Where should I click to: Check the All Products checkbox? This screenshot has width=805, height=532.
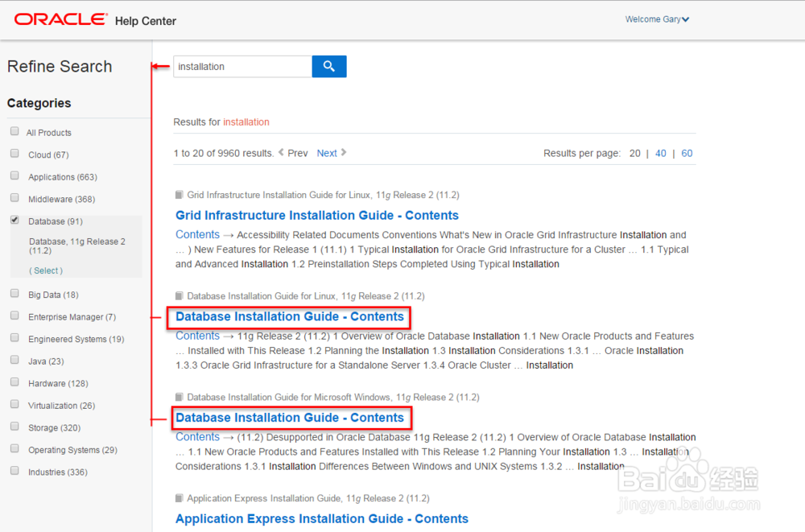point(14,131)
